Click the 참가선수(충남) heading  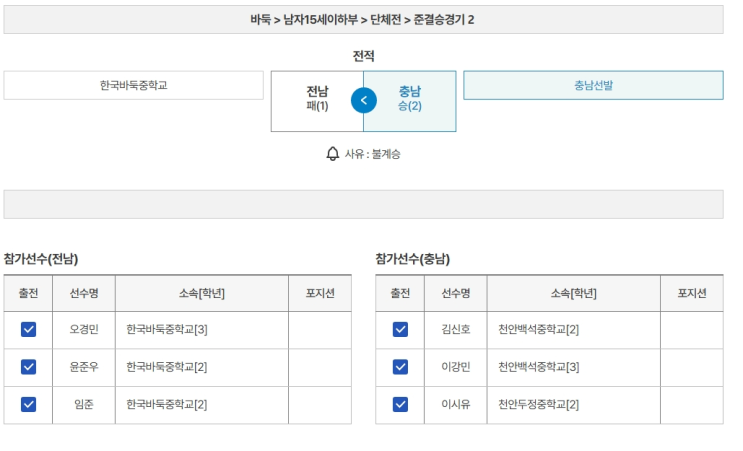click(413, 259)
